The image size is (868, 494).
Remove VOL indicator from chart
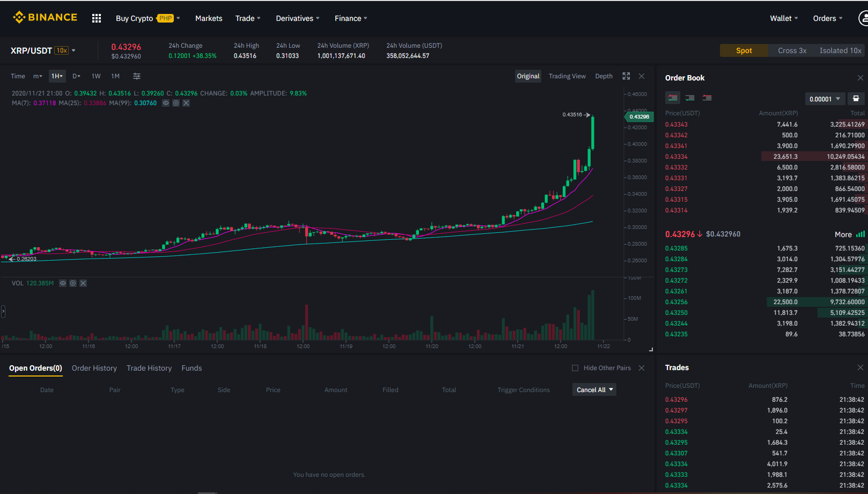pyautogui.click(x=83, y=283)
